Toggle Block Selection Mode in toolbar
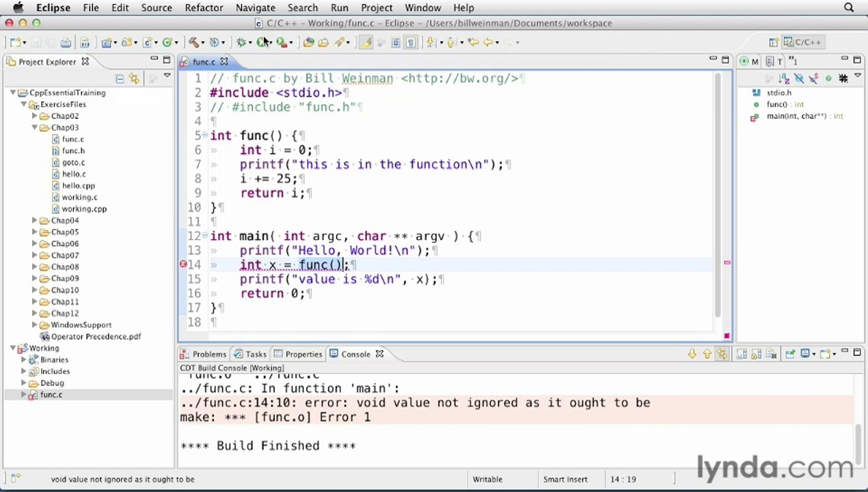 point(396,42)
